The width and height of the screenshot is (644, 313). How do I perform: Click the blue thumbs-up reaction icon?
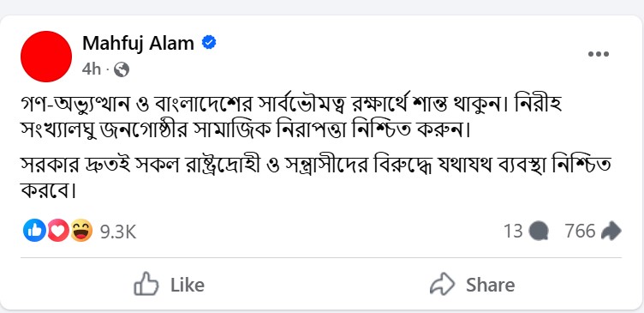point(34,231)
